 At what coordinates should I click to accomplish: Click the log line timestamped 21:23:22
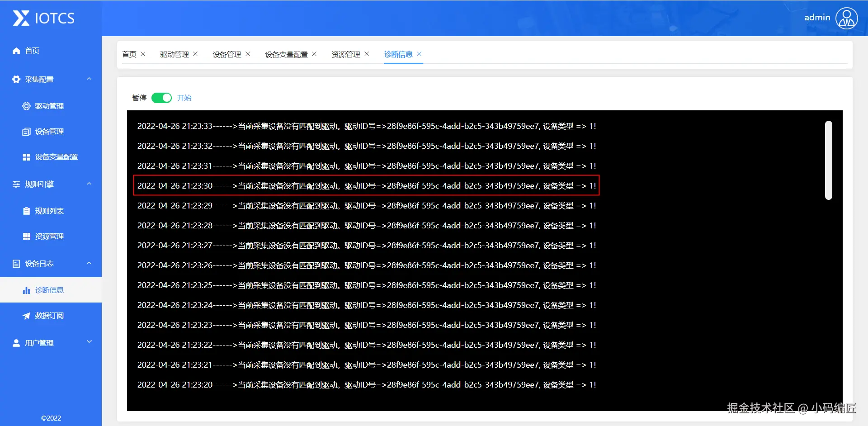tap(367, 345)
